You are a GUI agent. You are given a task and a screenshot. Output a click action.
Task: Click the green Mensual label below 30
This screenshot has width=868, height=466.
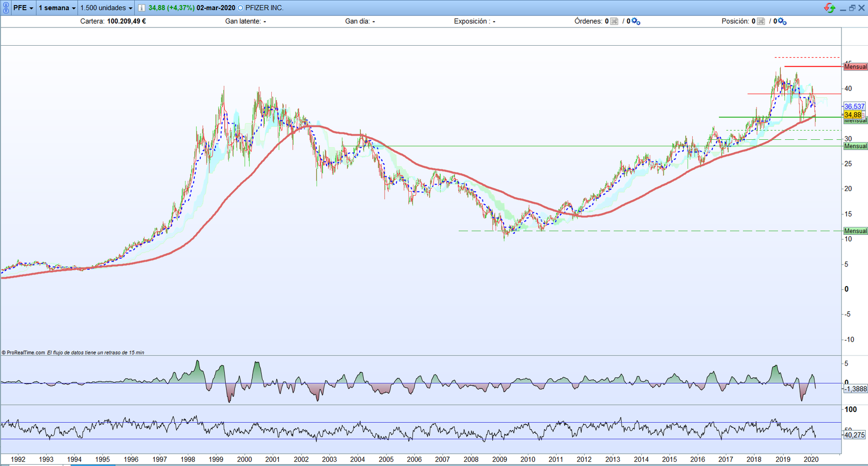[855, 146]
